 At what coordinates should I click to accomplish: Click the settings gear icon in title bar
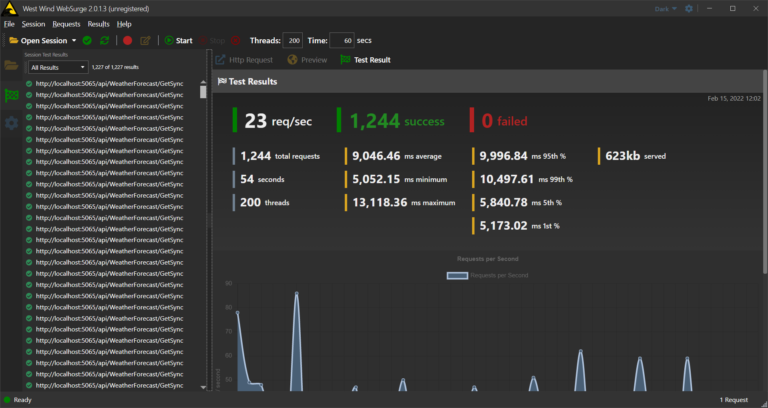coord(688,9)
